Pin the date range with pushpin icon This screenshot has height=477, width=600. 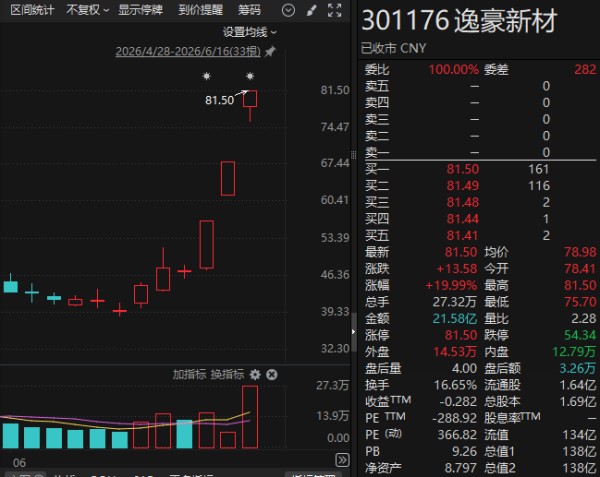(270, 51)
